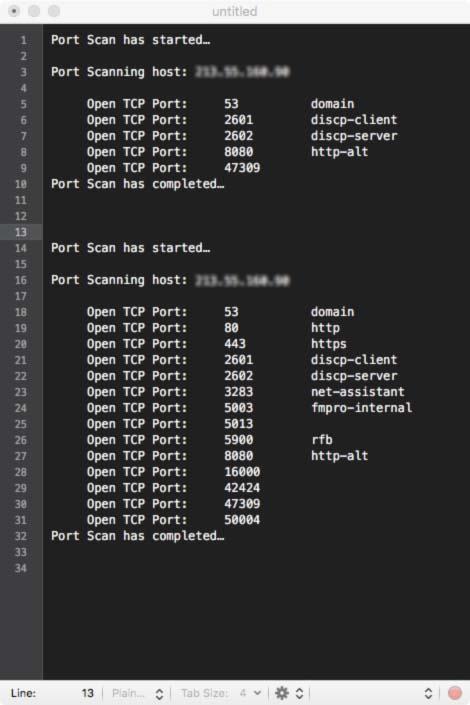Viewport: 470px width, 705px height.
Task: Place cursor on port 50004 line
Action: click(x=173, y=520)
